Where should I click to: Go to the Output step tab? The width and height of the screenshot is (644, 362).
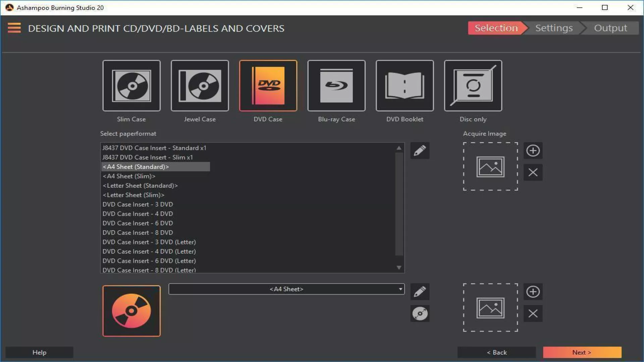pos(610,28)
